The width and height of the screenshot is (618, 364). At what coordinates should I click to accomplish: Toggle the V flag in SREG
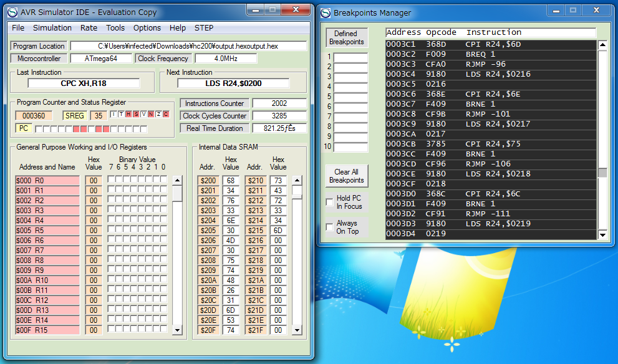(x=143, y=114)
